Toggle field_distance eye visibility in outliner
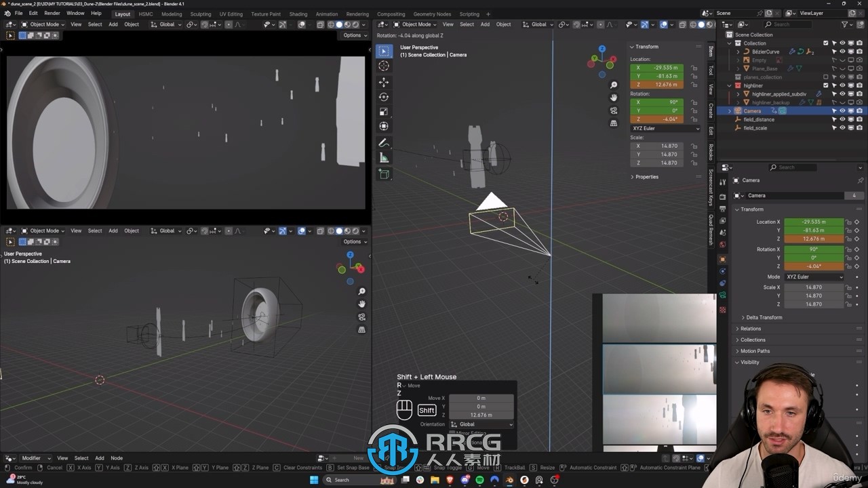Image resolution: width=868 pixels, height=488 pixels. pyautogui.click(x=842, y=119)
